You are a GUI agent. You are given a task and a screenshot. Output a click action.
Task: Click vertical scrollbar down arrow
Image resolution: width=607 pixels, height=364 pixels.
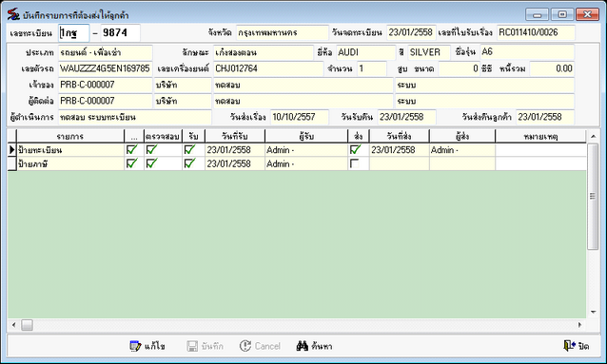click(593, 312)
